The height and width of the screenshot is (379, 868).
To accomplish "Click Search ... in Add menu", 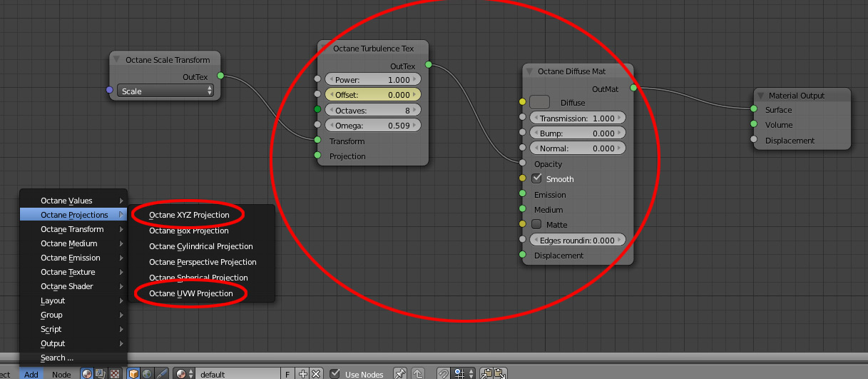I will [x=73, y=358].
